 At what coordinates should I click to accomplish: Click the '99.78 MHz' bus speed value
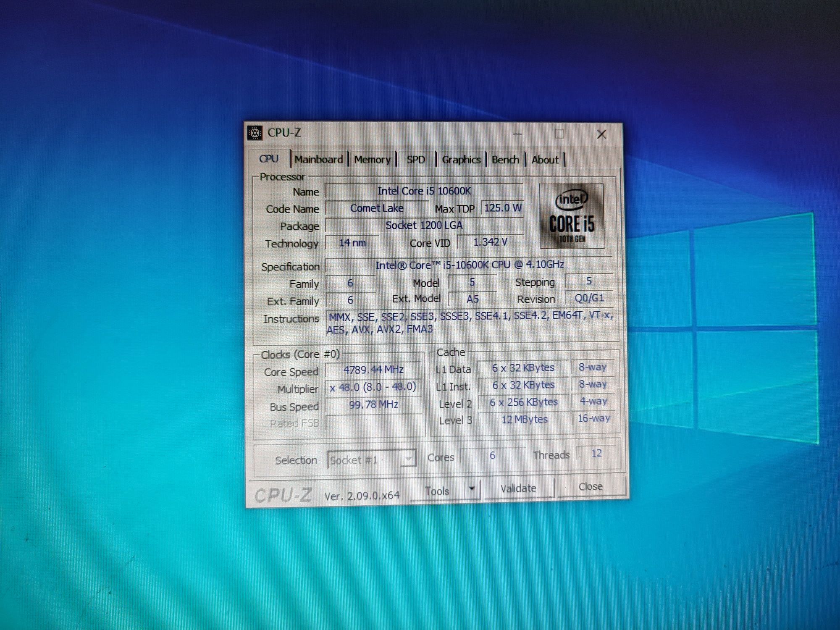[373, 404]
